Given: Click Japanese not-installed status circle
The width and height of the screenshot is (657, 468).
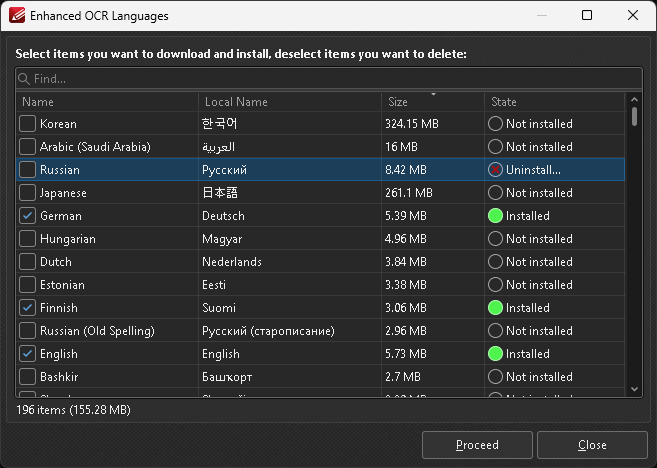Looking at the screenshot, I should (495, 193).
